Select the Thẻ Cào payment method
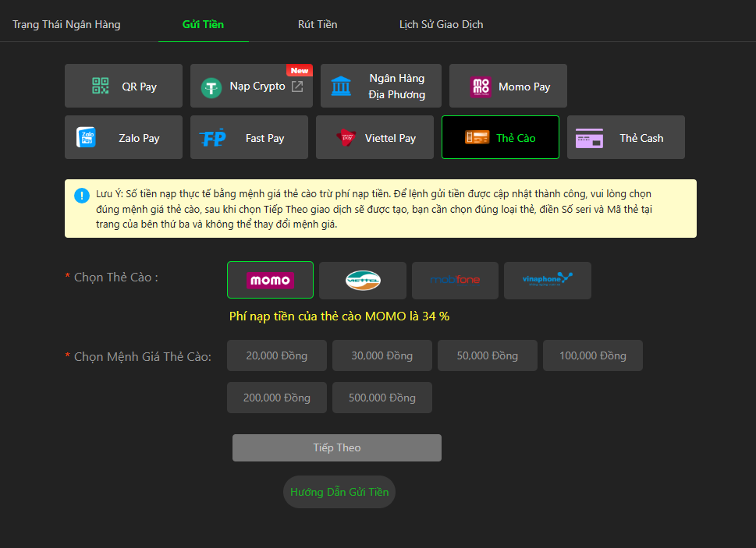756x548 pixels. (x=500, y=137)
